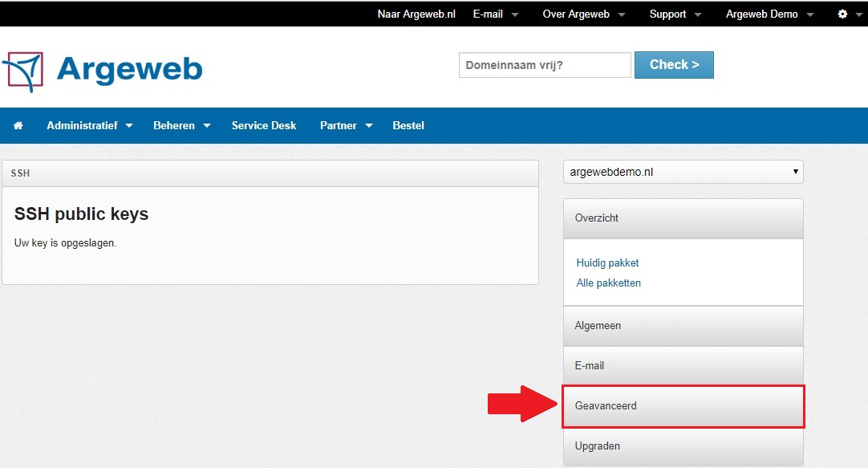Screen dimensions: 868x468
Task: Open the Administratief menu
Action: point(90,126)
